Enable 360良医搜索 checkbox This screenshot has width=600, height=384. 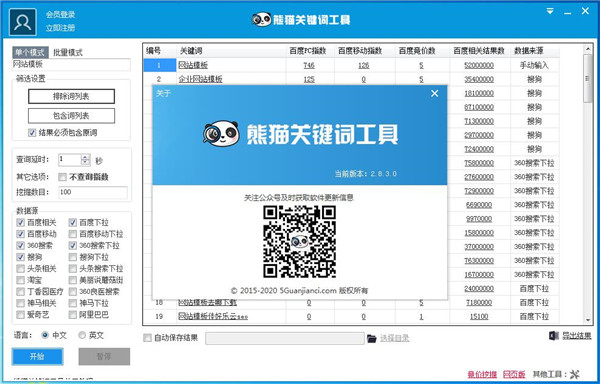(73, 291)
